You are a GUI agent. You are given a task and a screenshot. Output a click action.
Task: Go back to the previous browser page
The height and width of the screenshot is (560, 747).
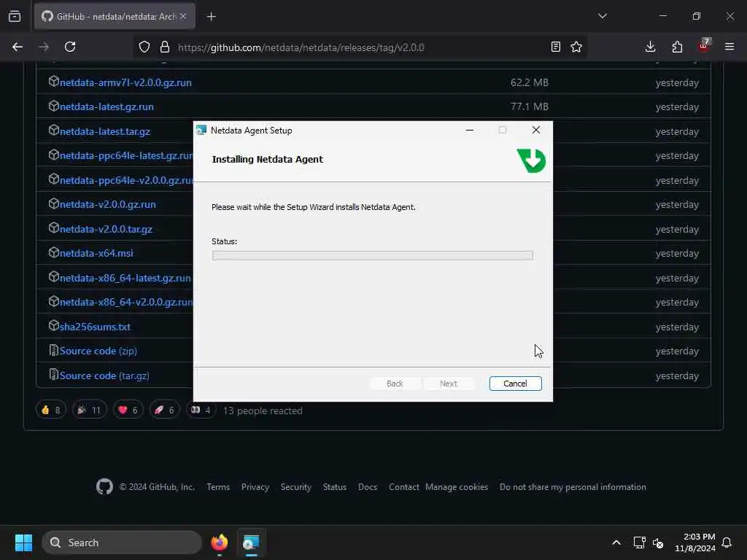18,47
